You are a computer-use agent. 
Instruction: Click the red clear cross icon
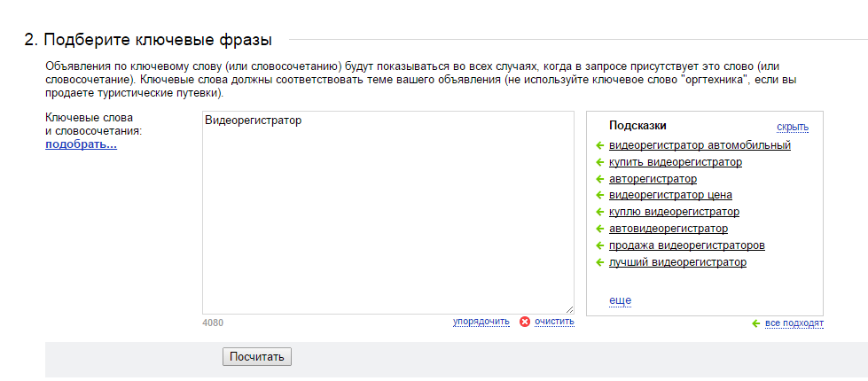(x=525, y=322)
